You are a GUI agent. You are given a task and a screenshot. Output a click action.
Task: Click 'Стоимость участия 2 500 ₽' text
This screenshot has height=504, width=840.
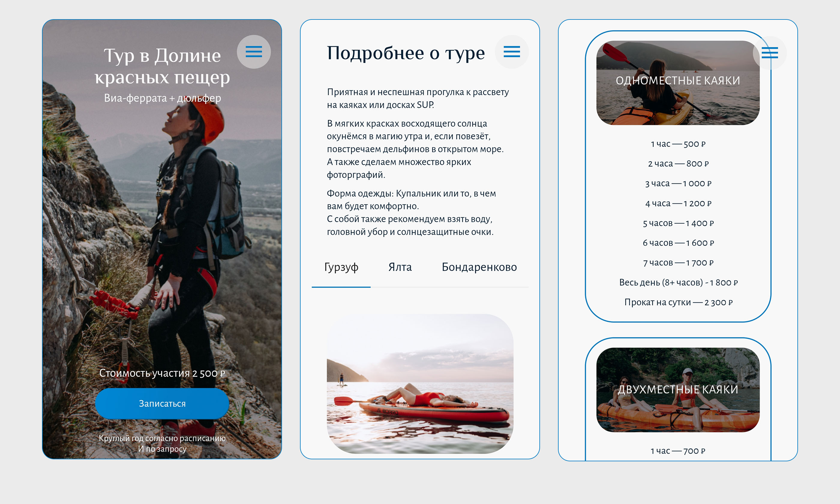coord(162,373)
